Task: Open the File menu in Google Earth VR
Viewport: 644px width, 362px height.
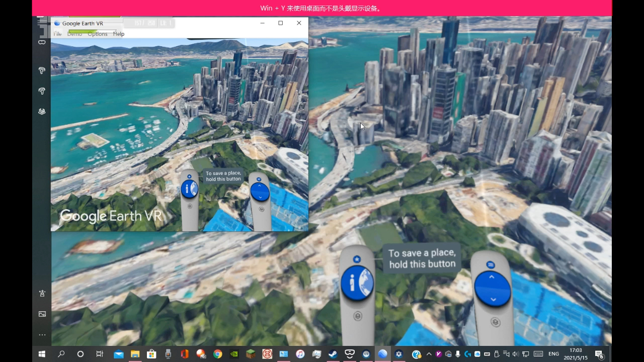Action: pos(57,34)
